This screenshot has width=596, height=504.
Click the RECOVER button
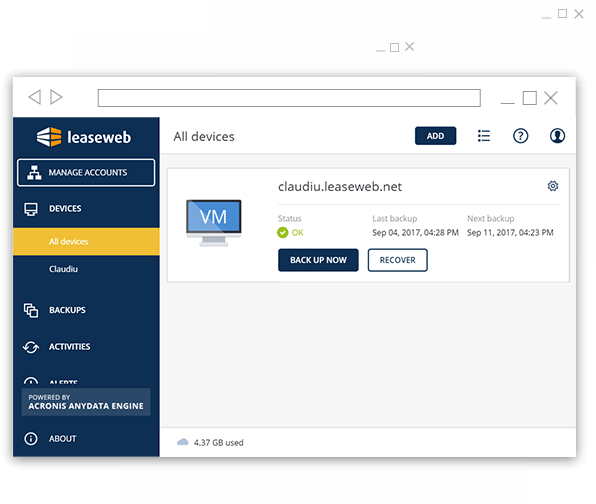[398, 260]
